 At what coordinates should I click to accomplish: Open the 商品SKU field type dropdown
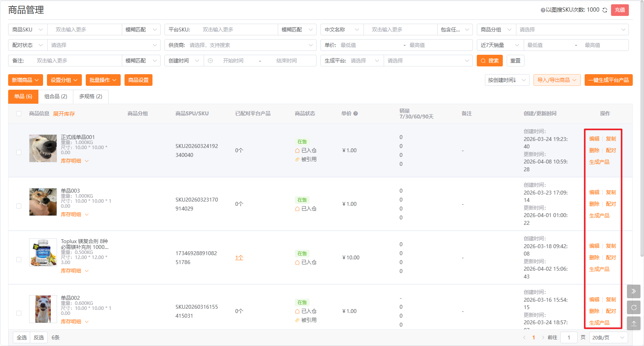pyautogui.click(x=28, y=30)
